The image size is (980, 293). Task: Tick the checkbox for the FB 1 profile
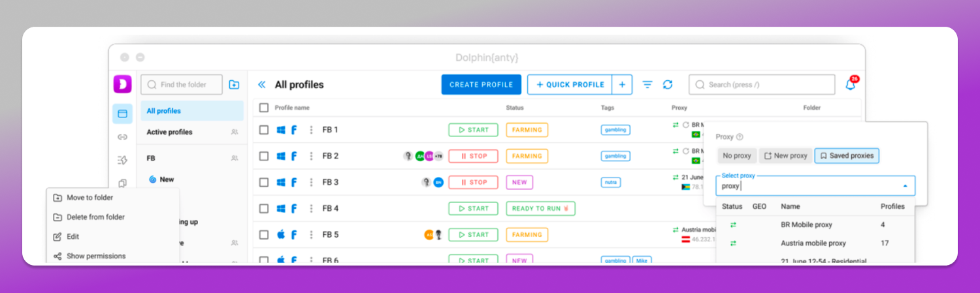[264, 130]
